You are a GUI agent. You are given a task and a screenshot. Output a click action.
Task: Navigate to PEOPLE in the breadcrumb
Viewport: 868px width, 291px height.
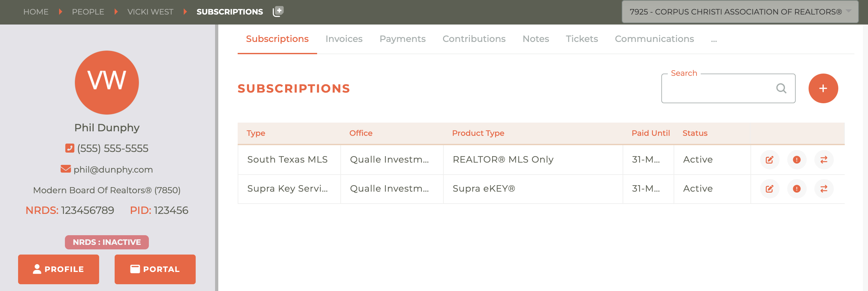88,12
